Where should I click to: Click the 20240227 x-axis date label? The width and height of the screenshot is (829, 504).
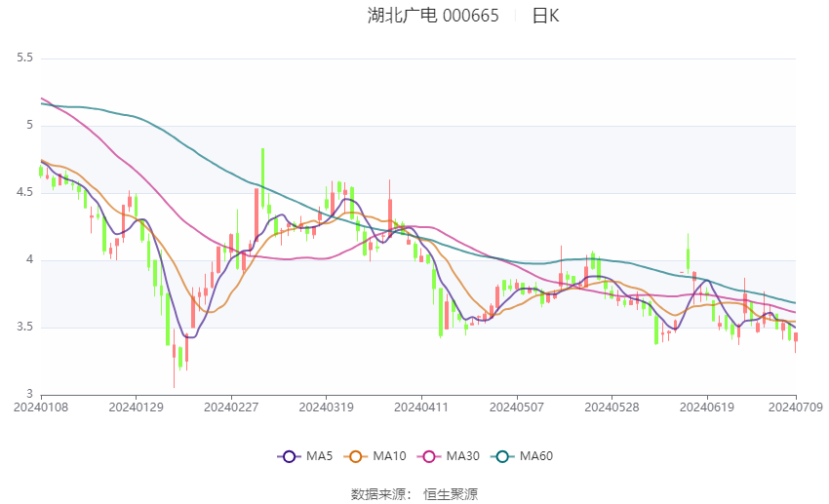(x=231, y=407)
